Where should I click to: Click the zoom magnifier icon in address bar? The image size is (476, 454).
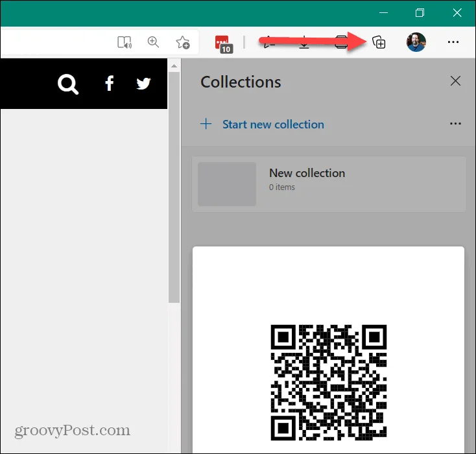153,42
